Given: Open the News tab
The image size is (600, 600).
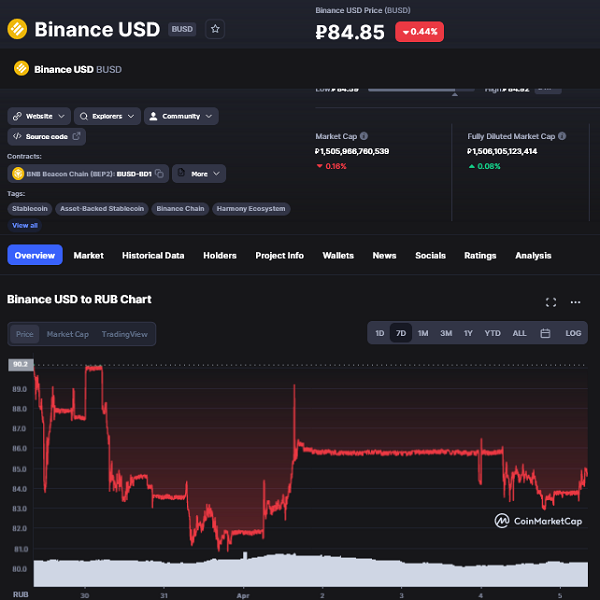Looking at the screenshot, I should point(384,255).
